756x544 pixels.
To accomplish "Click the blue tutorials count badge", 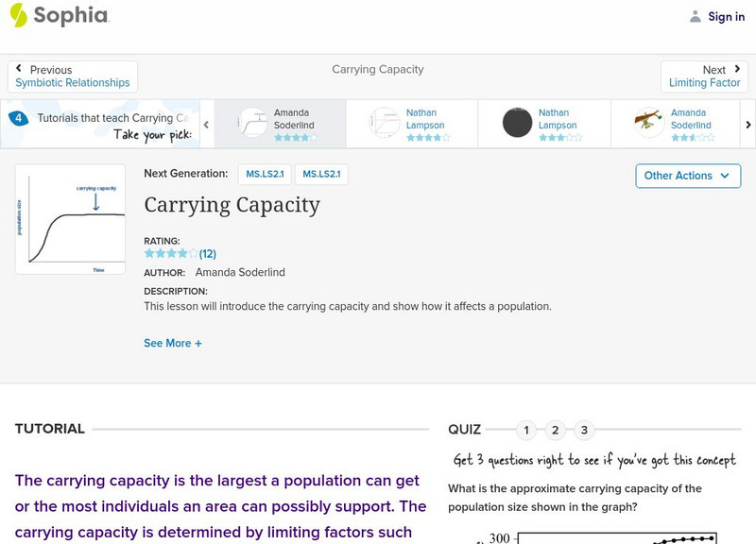I will 17,118.
